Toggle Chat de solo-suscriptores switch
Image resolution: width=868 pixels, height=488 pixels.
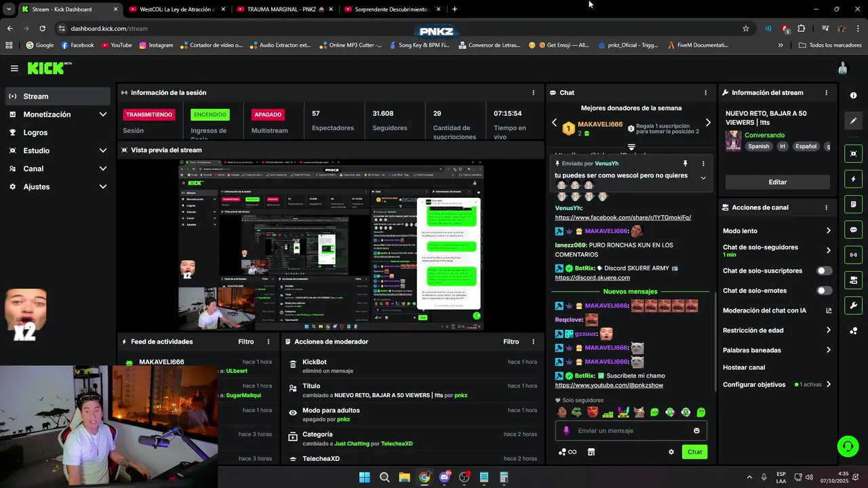824,270
